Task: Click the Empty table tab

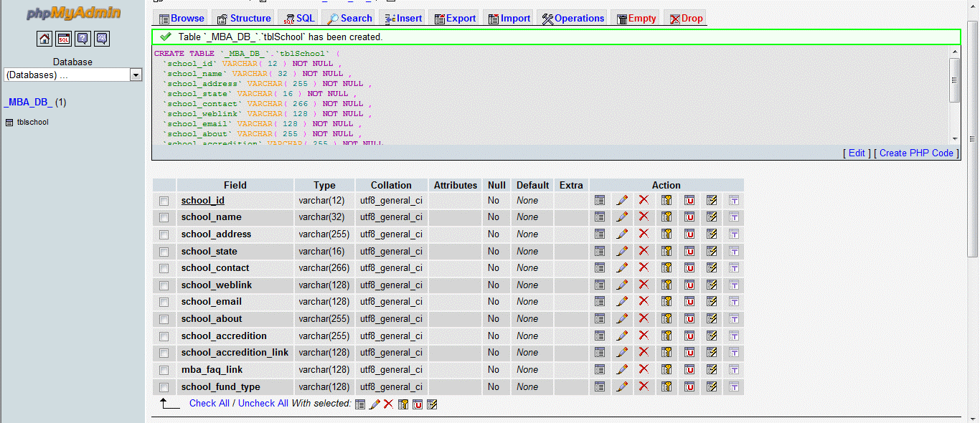Action: coord(636,18)
